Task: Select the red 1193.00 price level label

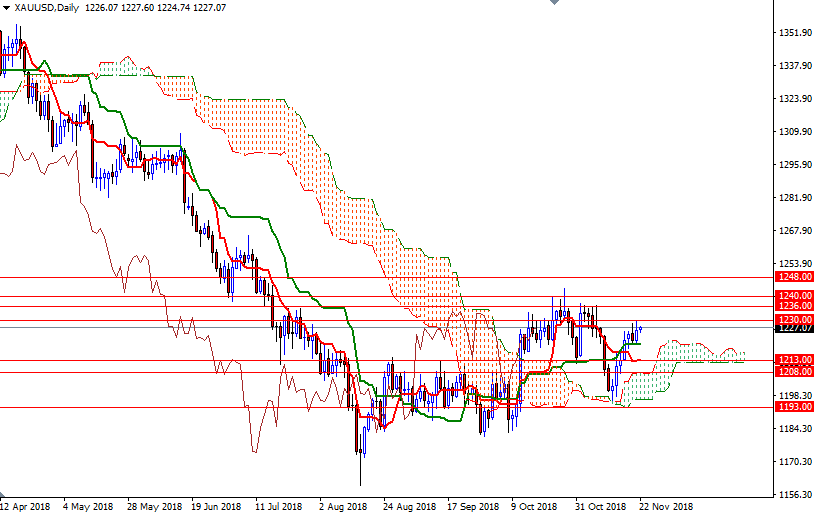Action: (794, 407)
